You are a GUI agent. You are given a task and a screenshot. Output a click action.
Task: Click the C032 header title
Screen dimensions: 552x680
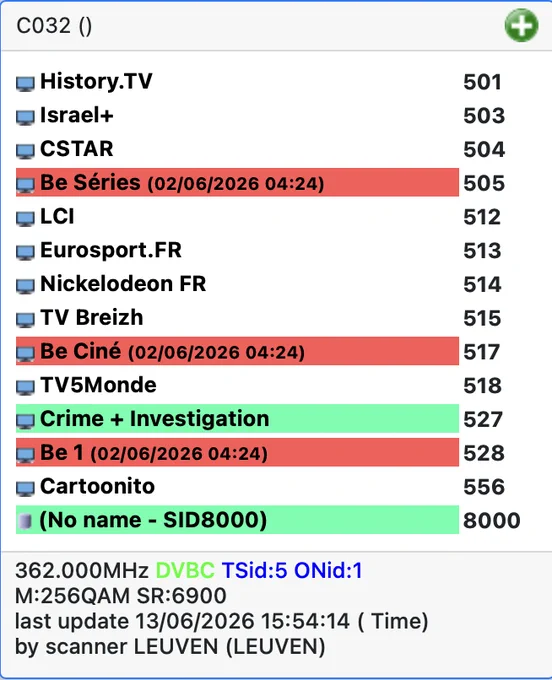click(x=54, y=26)
